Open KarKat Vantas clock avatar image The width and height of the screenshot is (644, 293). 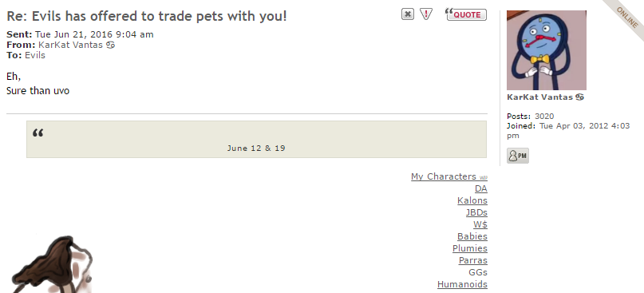[x=547, y=50]
